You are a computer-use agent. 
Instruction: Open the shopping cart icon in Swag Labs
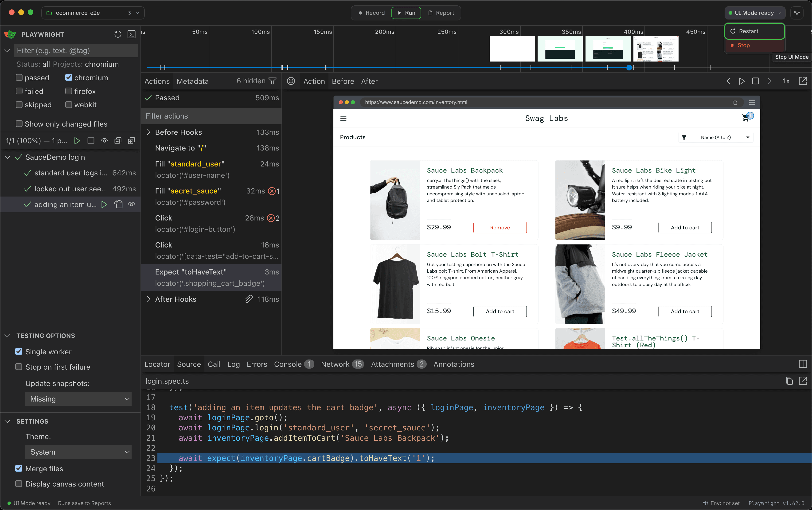point(746,118)
